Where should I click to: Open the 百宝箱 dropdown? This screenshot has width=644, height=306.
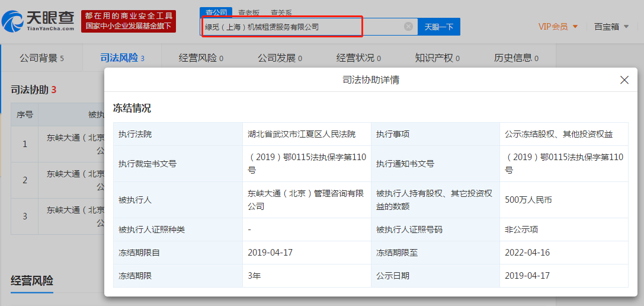tap(611, 27)
